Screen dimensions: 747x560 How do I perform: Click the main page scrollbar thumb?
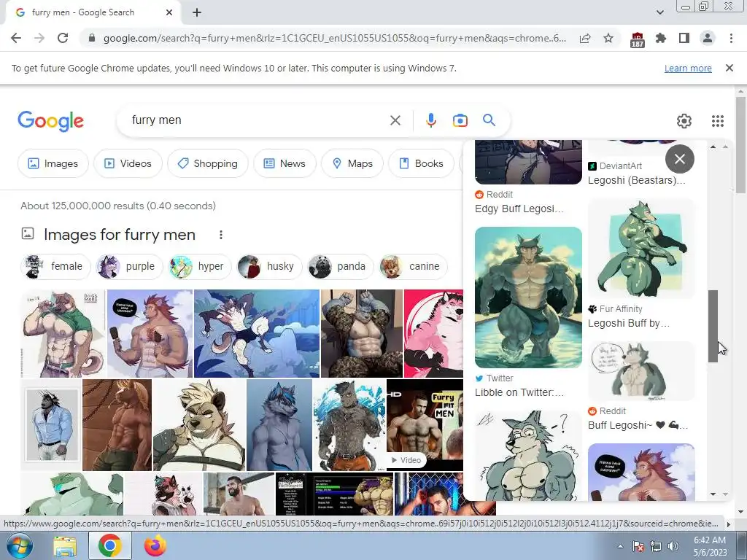[740, 145]
